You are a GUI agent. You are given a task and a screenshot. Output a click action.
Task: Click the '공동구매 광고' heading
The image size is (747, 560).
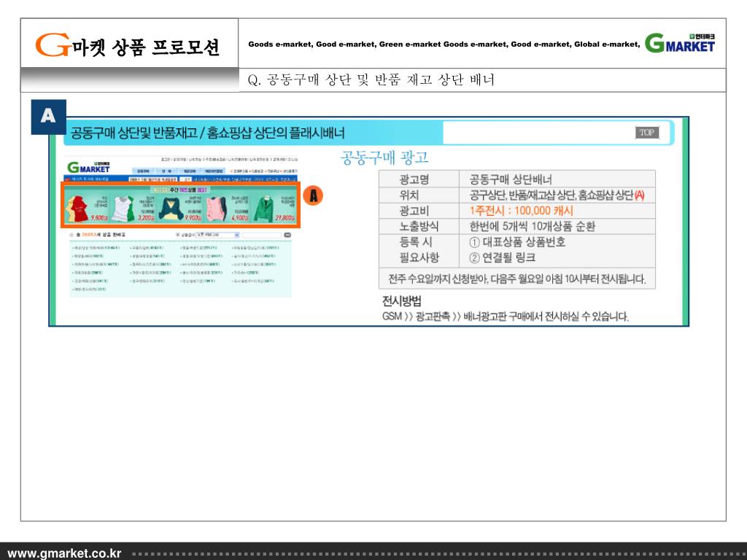point(384,157)
